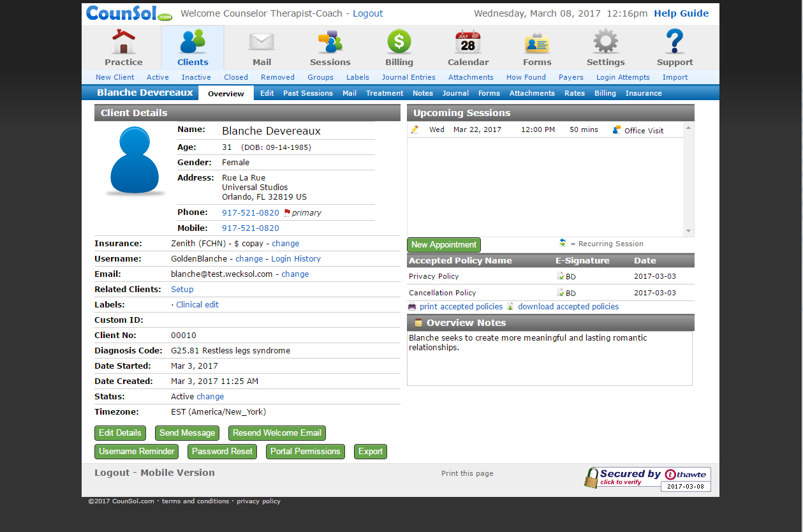Open the Insurance tab
This screenshot has height=532, width=803.
pos(644,93)
